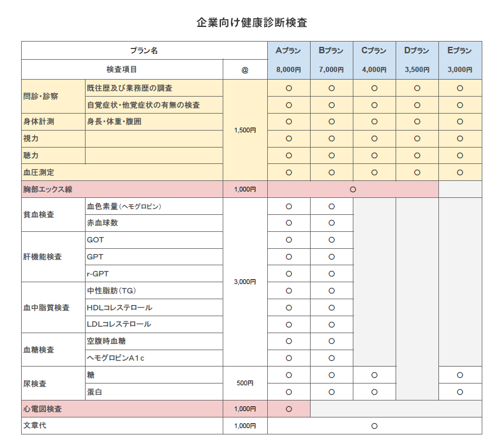Screen dimensions: 504x445
Task: Select the 3,500円 price under Dプラン
Action: tap(417, 70)
